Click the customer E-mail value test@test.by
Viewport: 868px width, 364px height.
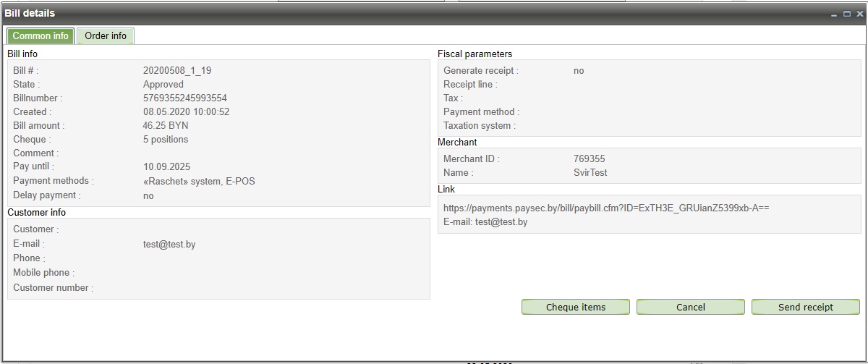169,245
